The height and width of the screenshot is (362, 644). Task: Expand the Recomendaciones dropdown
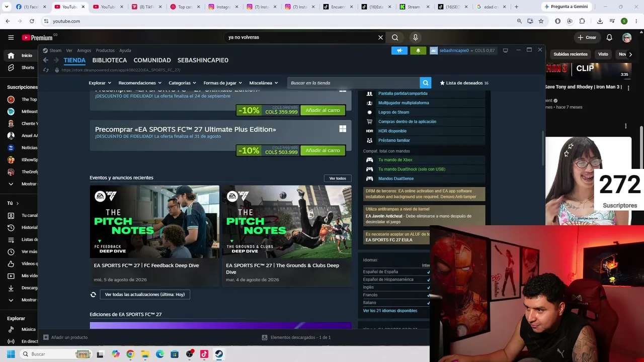(x=140, y=83)
